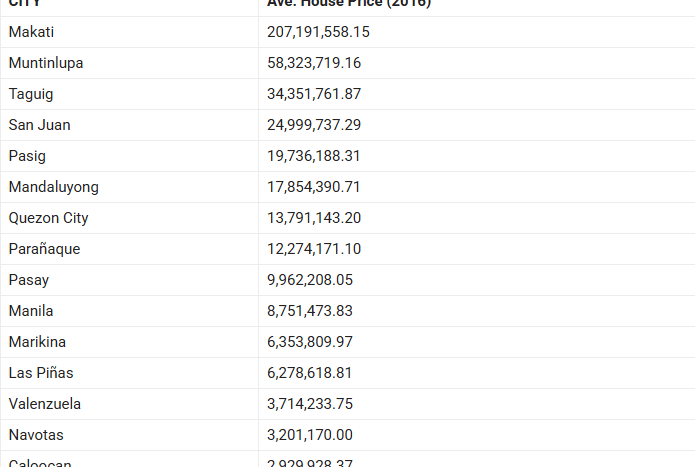This screenshot has width=695, height=467.
Task: Select the Las Piñas price 6,278,618.81
Action: (310, 373)
